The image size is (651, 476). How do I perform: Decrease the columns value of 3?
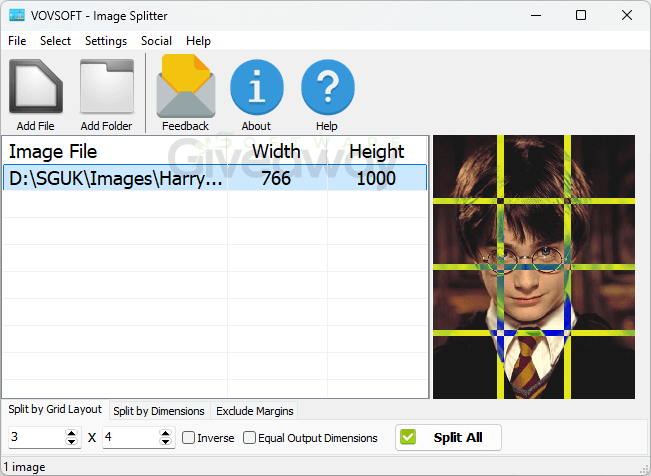coord(71,442)
